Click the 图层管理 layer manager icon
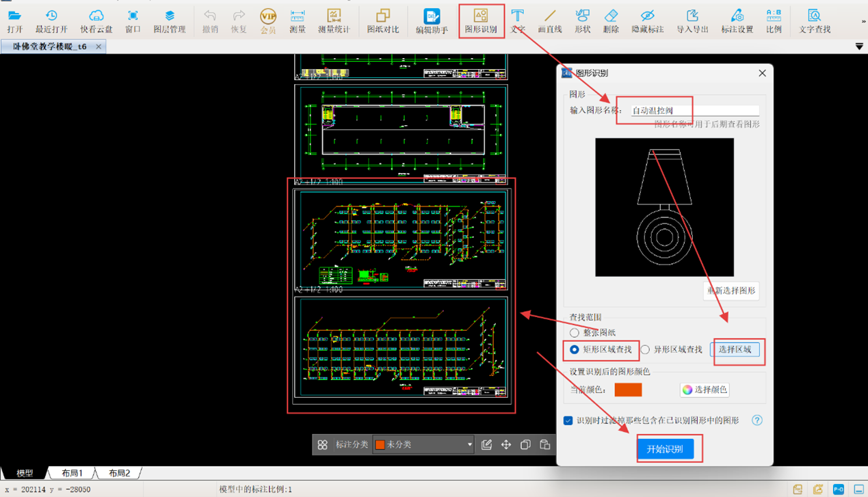This screenshot has width=868, height=497. 169,21
